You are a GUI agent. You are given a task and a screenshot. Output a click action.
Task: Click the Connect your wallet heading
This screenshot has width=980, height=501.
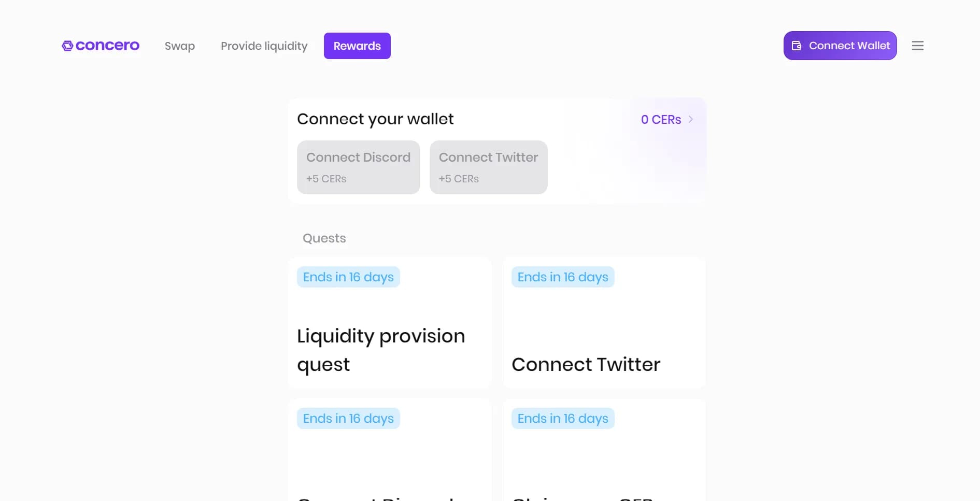click(375, 119)
